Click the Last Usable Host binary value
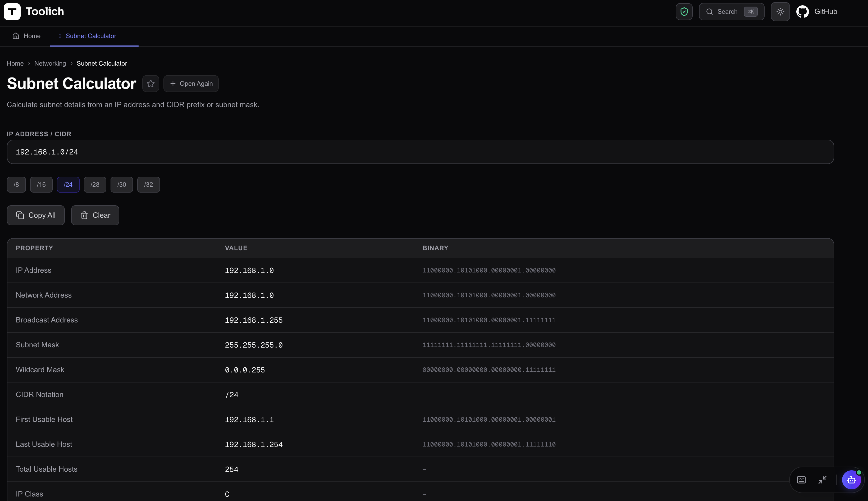 [489, 445]
